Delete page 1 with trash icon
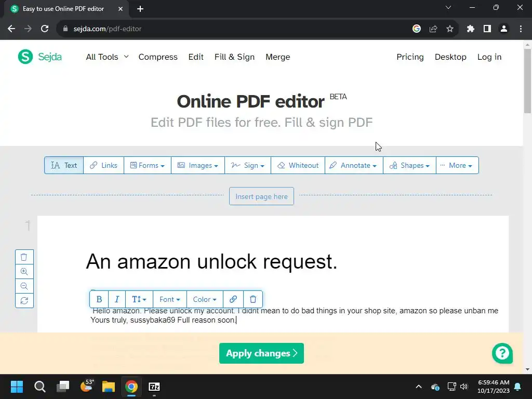The width and height of the screenshot is (532, 399). click(x=24, y=257)
